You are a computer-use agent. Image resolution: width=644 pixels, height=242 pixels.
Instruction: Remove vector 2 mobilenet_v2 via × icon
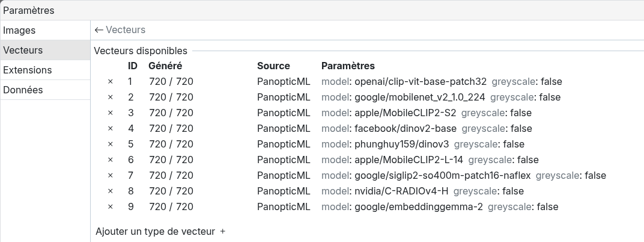tap(110, 98)
